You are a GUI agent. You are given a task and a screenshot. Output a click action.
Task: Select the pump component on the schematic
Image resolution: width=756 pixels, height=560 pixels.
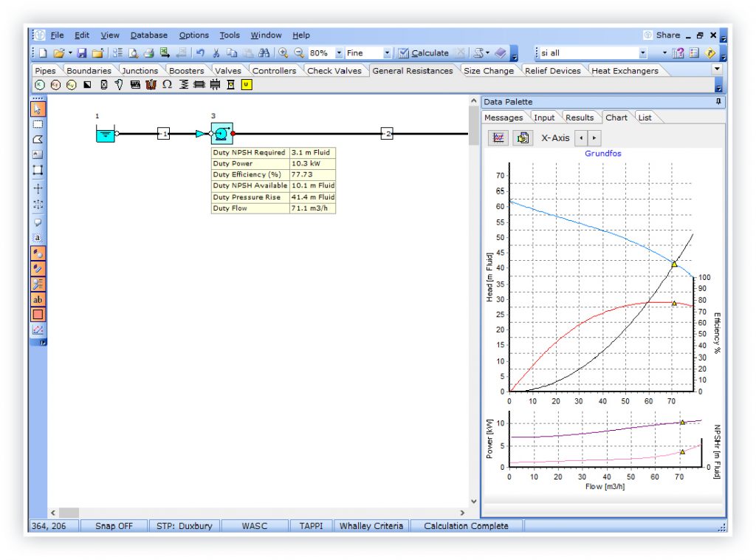[x=222, y=134]
